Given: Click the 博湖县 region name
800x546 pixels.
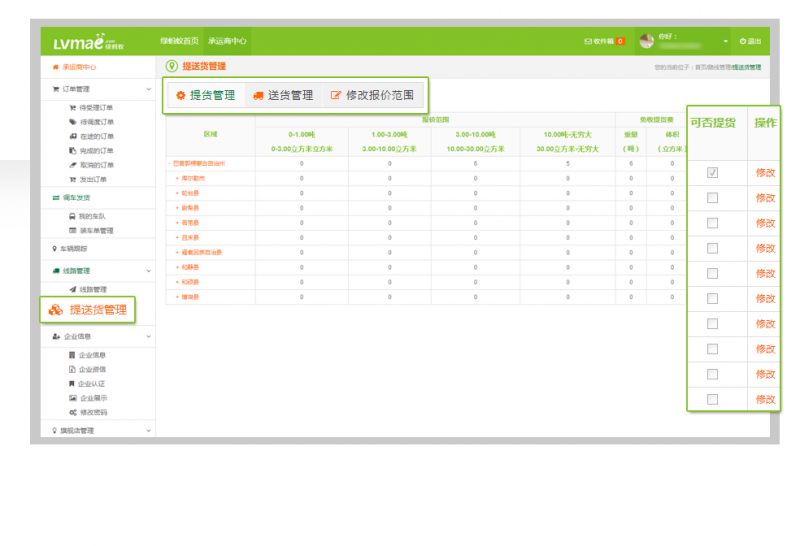Looking at the screenshot, I should pyautogui.click(x=190, y=297).
